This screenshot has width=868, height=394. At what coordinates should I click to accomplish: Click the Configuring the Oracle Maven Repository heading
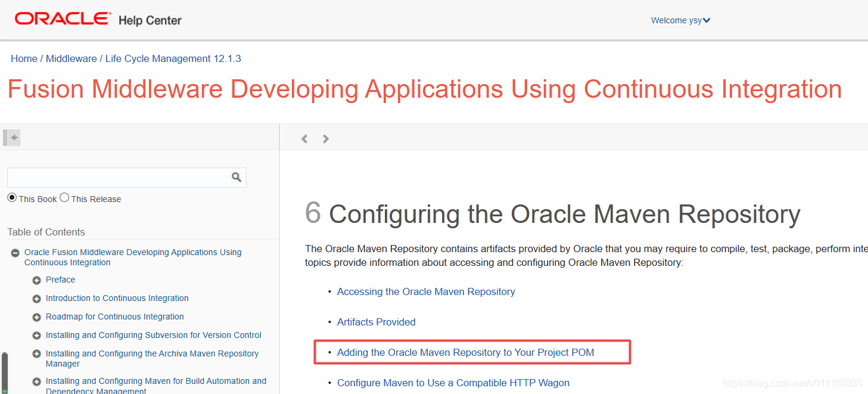point(552,214)
